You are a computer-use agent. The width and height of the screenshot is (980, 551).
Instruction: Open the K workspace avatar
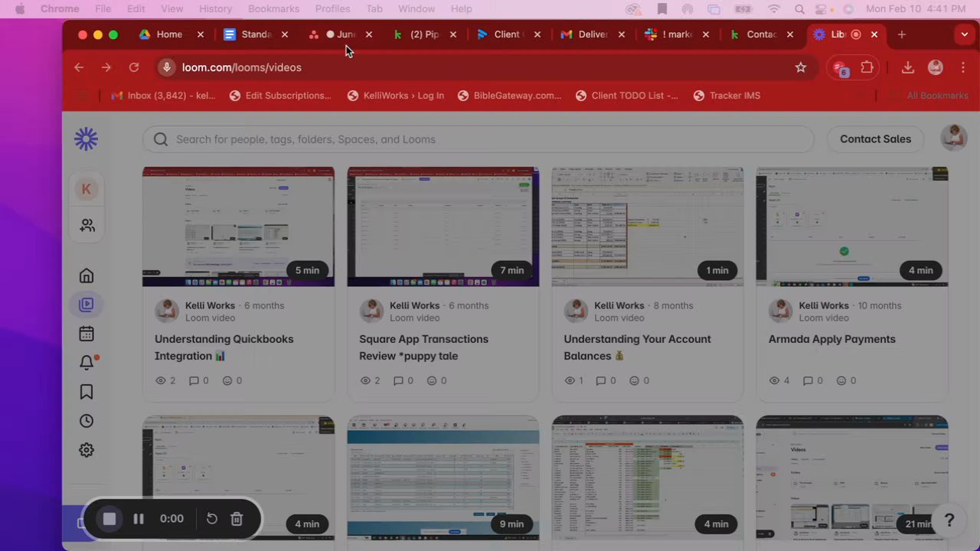[87, 189]
